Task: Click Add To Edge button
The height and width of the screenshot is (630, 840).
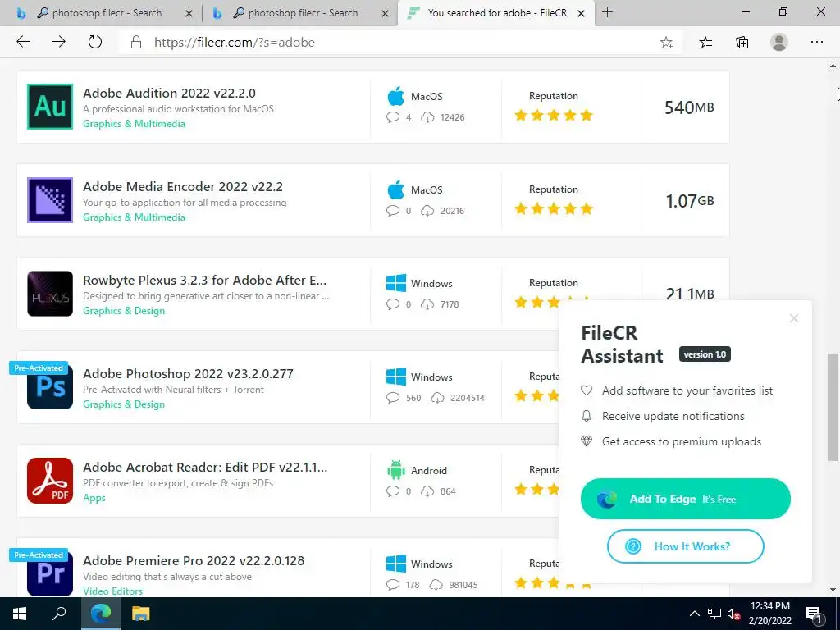Action: click(685, 499)
